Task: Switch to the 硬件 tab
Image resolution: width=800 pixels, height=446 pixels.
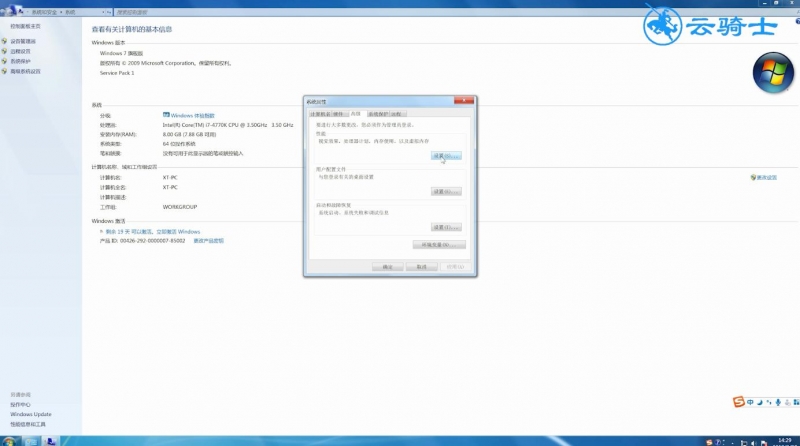Action: coord(339,114)
